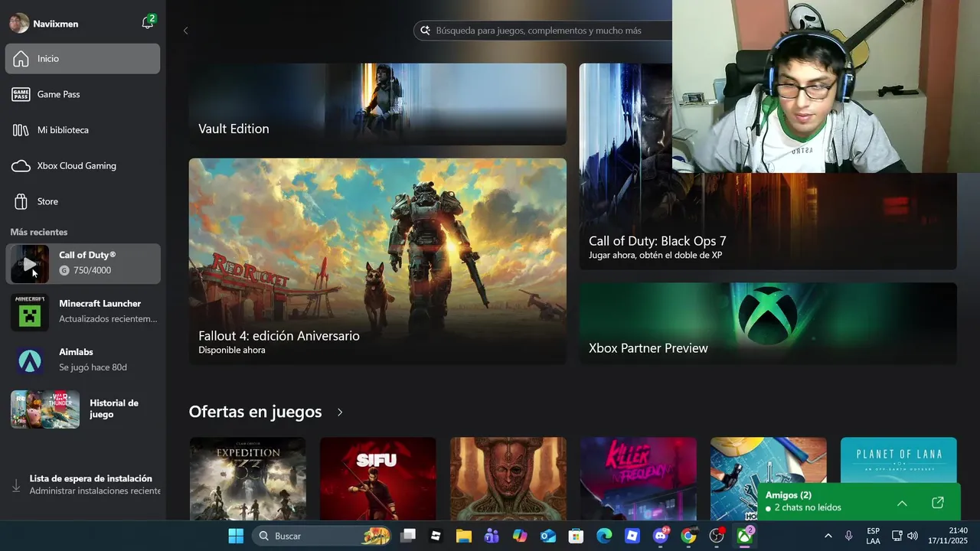Open the 21:40 clock and date
Screen dimensions: 980x551
[948, 536]
